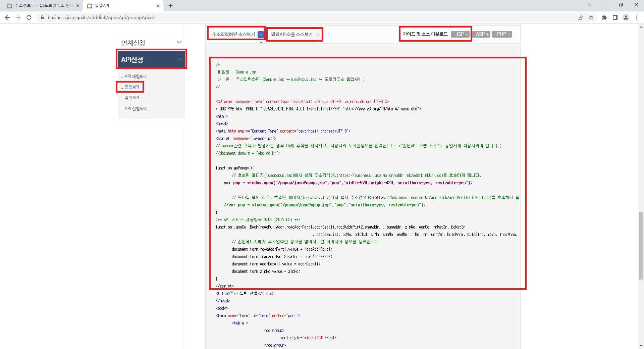Image resolution: width=644 pixels, height=349 pixels.
Task: Toggle browser side panel
Action: click(x=615, y=17)
